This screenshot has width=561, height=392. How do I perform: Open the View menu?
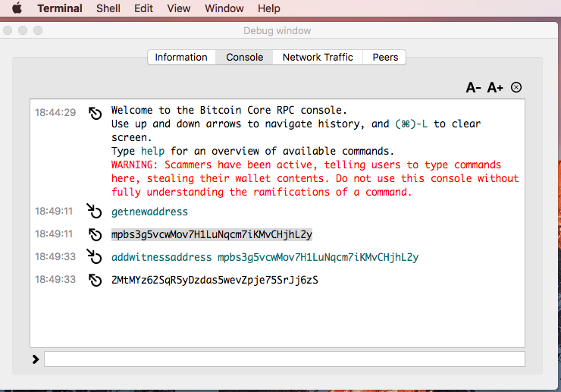click(x=178, y=8)
